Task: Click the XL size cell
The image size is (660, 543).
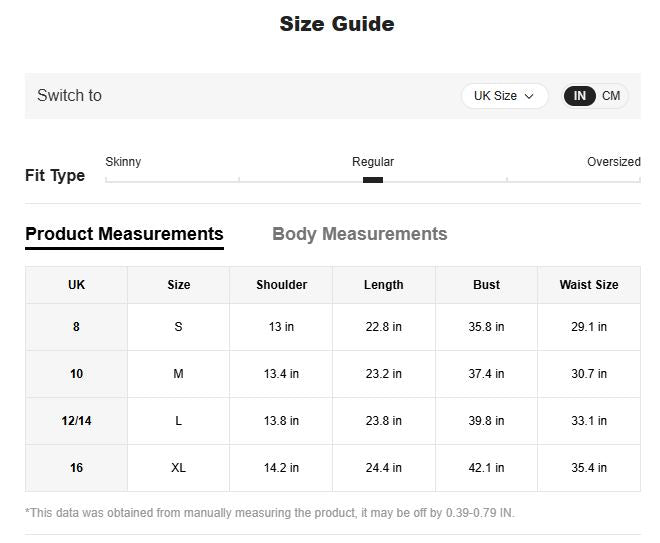Action: tap(178, 468)
